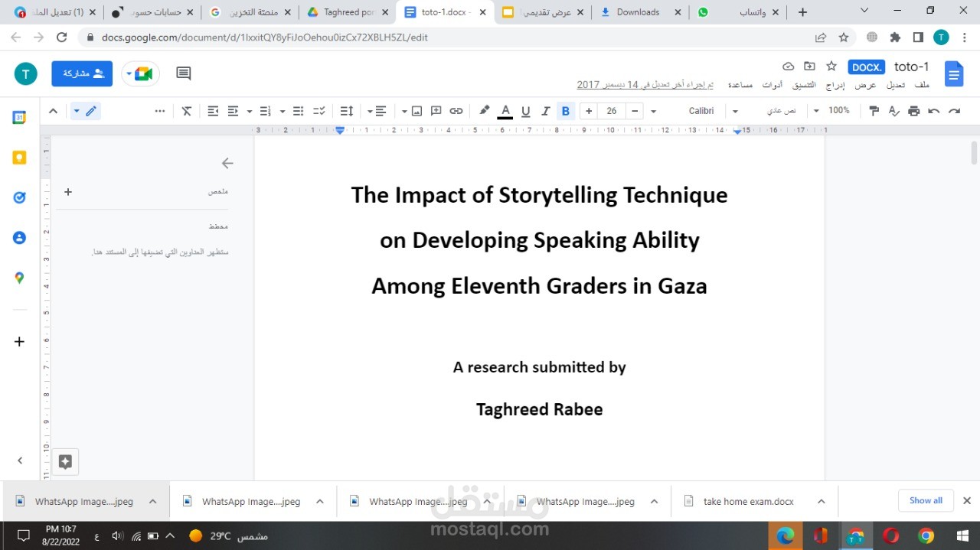Click the Explore button at bottom left

(x=65, y=461)
